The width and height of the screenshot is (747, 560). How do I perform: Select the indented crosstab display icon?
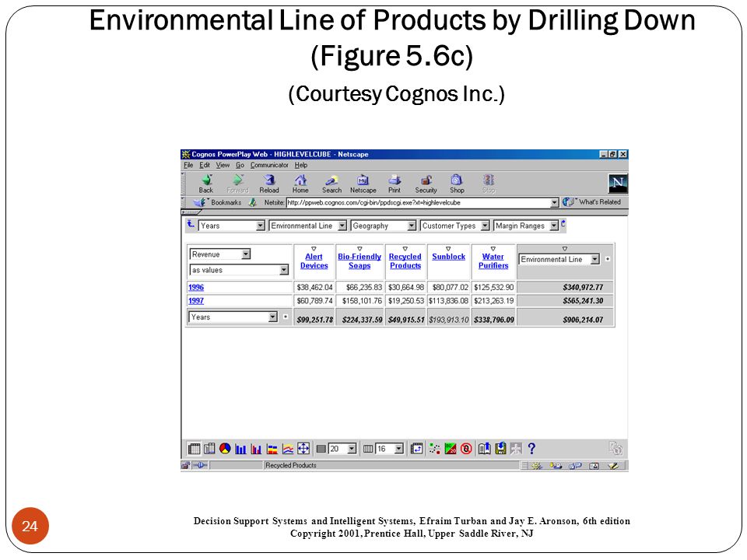(x=209, y=449)
